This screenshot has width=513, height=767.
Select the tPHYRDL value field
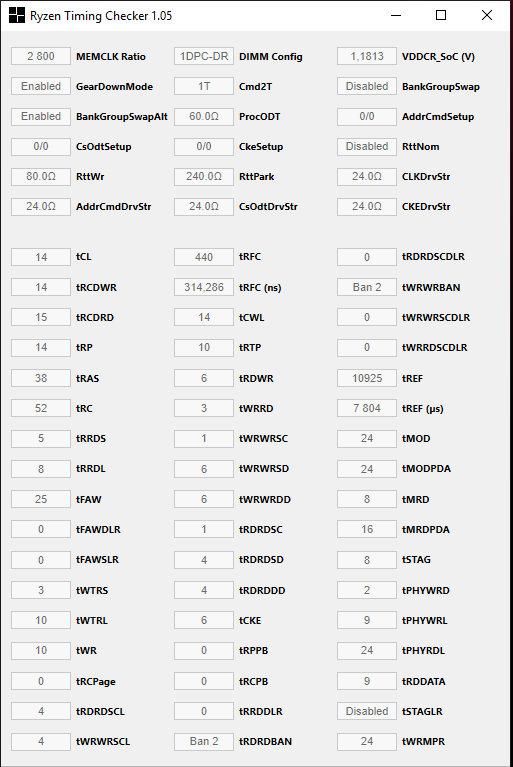(367, 650)
